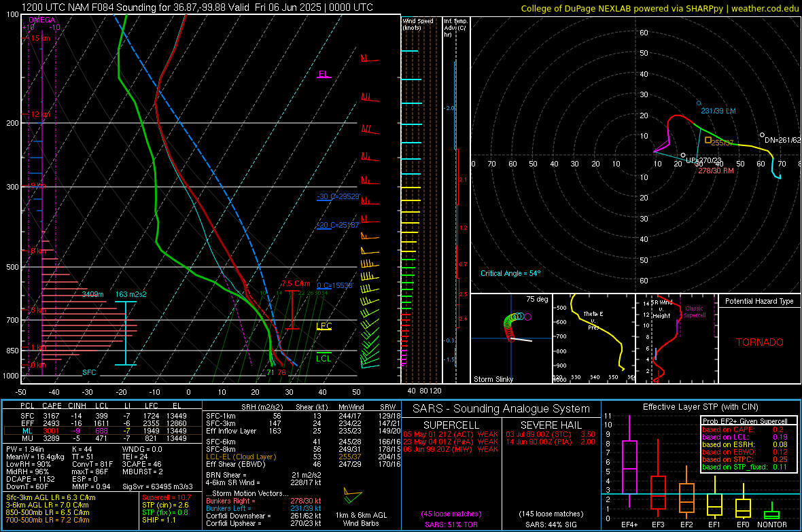Select the magenta EF4+ box plot
Viewport: 802px width, 532px height.
[x=629, y=463]
